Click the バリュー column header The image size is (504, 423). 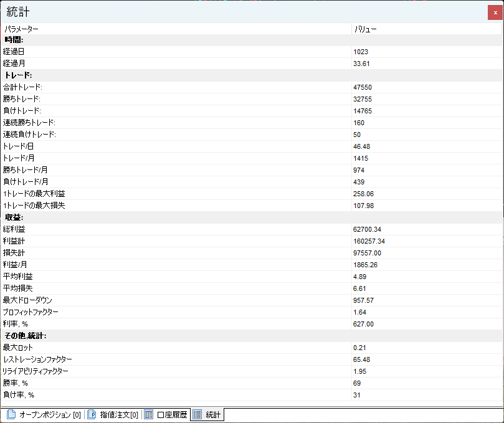(x=426, y=29)
